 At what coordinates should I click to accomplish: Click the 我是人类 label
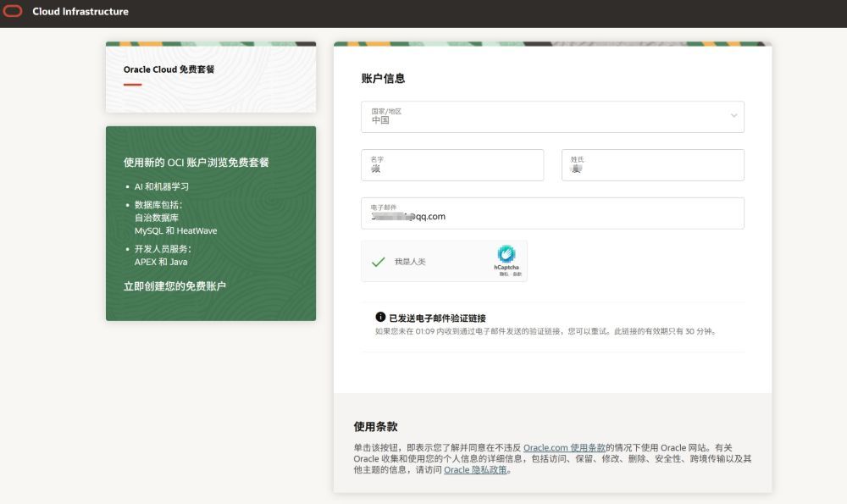coord(410,262)
